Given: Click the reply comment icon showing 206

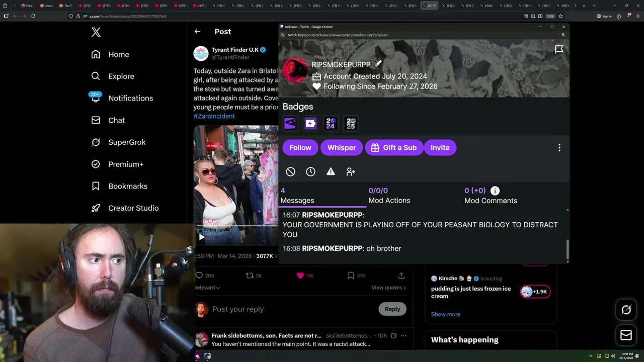Looking at the screenshot, I should tap(199, 276).
